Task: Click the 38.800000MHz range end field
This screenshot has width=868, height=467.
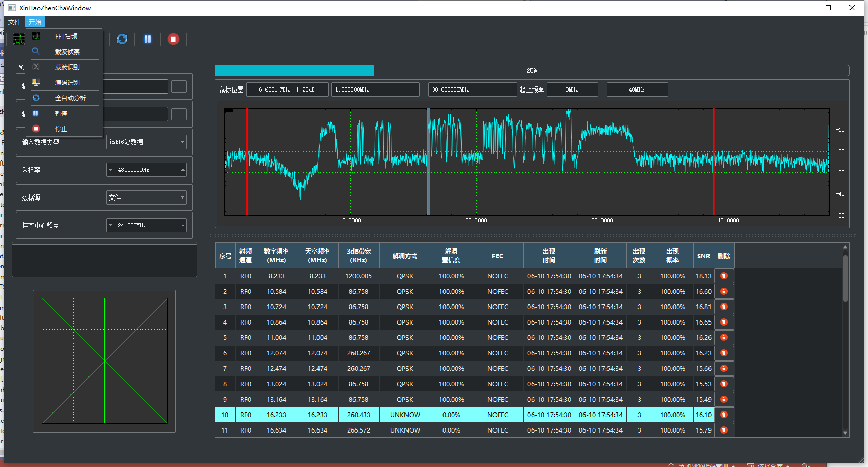Action: 472,89
